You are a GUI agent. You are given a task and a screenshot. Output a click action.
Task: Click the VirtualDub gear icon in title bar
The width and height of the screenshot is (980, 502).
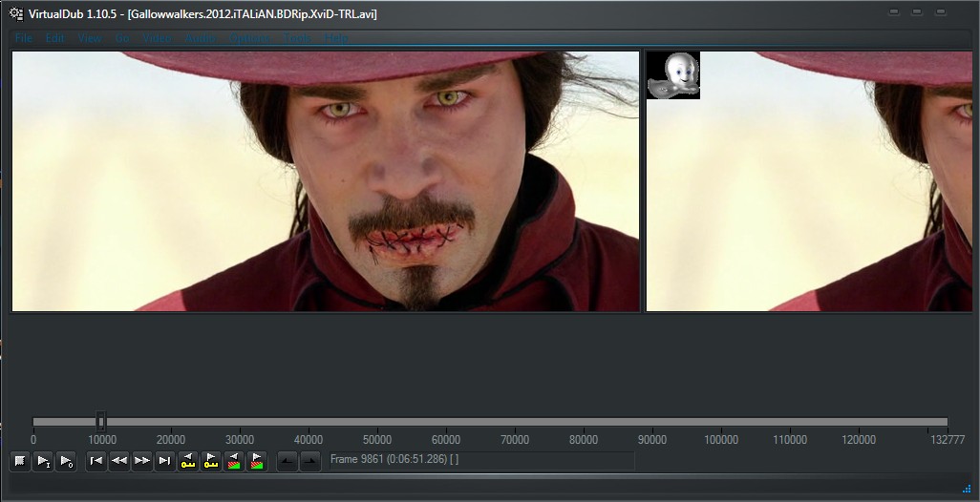(x=16, y=13)
